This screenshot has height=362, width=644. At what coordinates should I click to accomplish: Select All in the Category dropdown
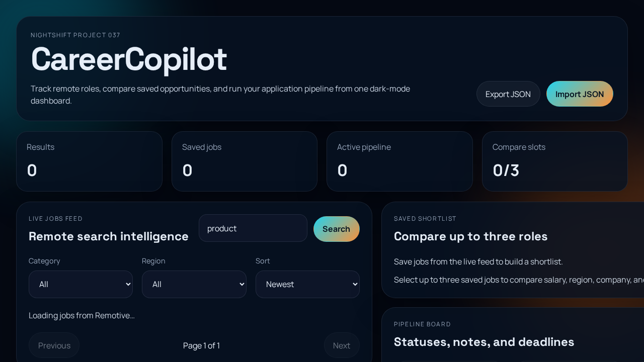(x=80, y=284)
